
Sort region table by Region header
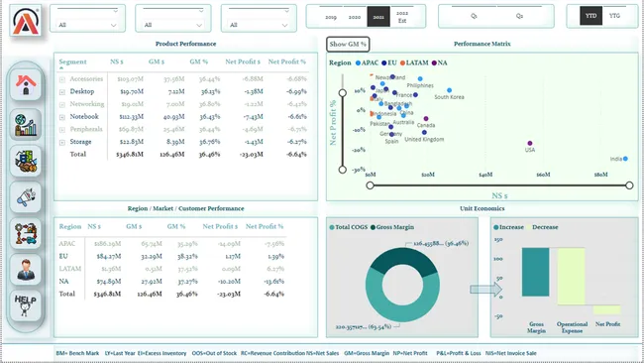70,226
